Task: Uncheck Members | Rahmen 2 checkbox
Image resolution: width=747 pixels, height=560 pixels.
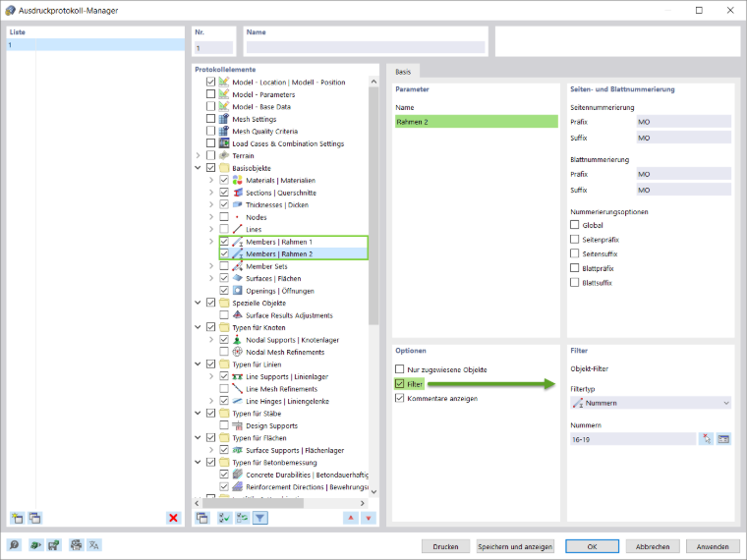Action: click(x=224, y=253)
